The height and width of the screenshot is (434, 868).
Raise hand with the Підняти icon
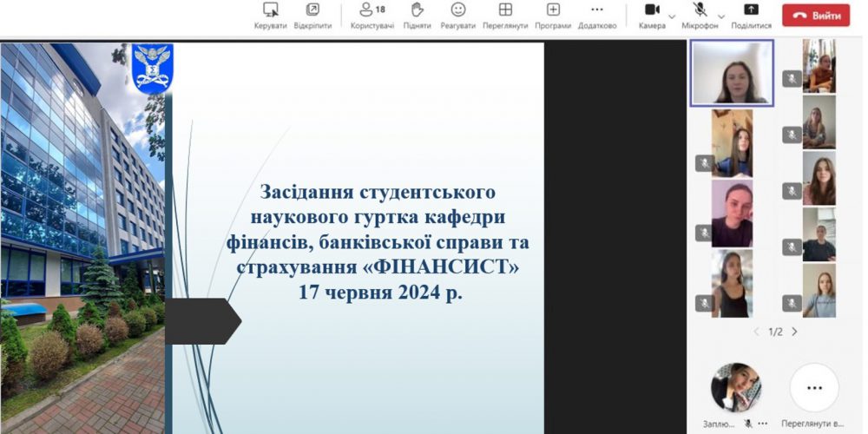click(417, 10)
